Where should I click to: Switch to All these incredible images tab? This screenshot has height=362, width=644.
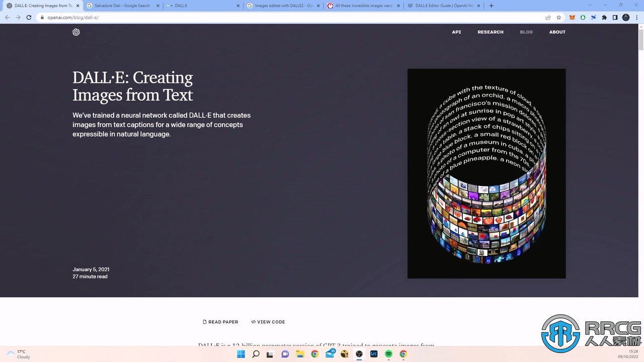point(364,6)
